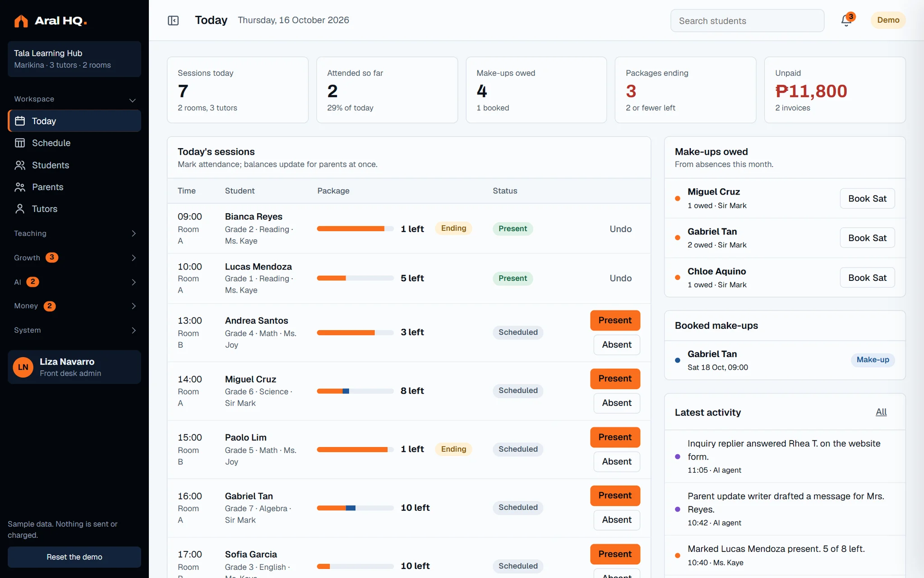Mark Paolo Lim absent
924x578 pixels.
tap(617, 461)
